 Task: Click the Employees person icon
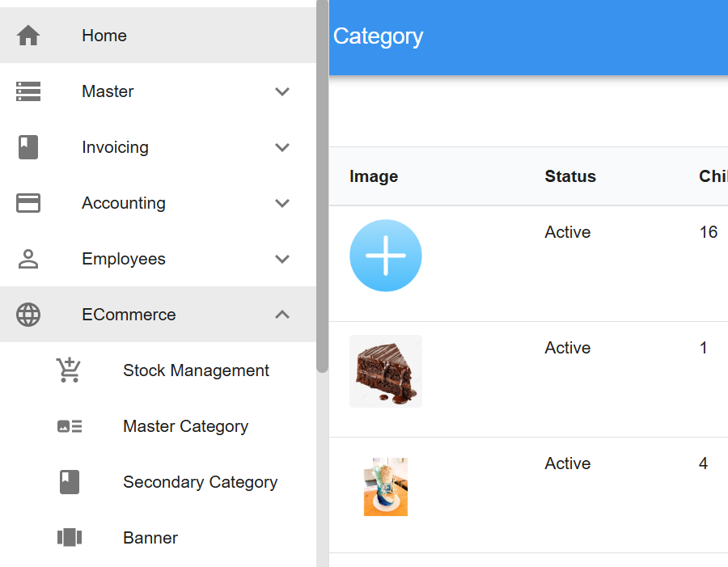[28, 259]
